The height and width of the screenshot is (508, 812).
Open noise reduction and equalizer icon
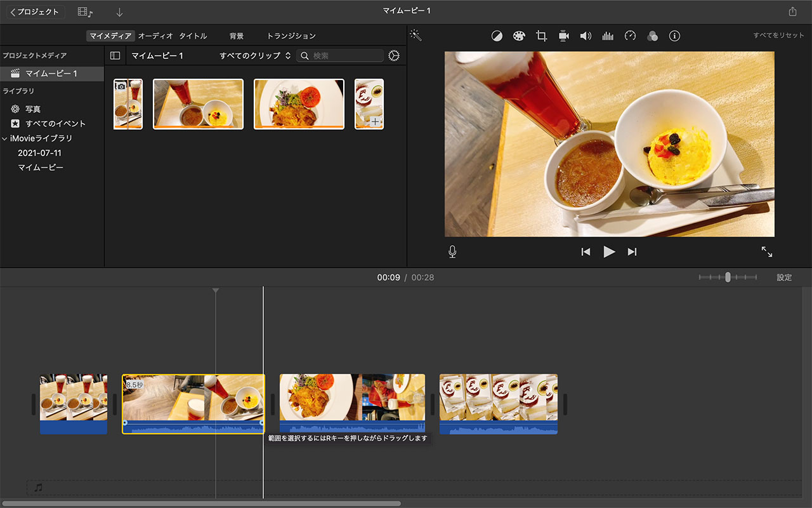[x=608, y=36]
